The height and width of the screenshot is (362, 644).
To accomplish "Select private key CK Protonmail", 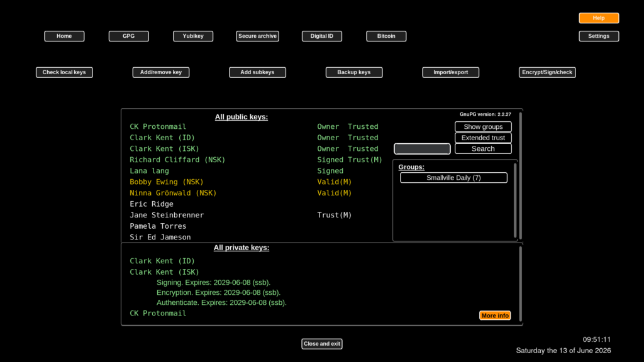I will point(158,313).
